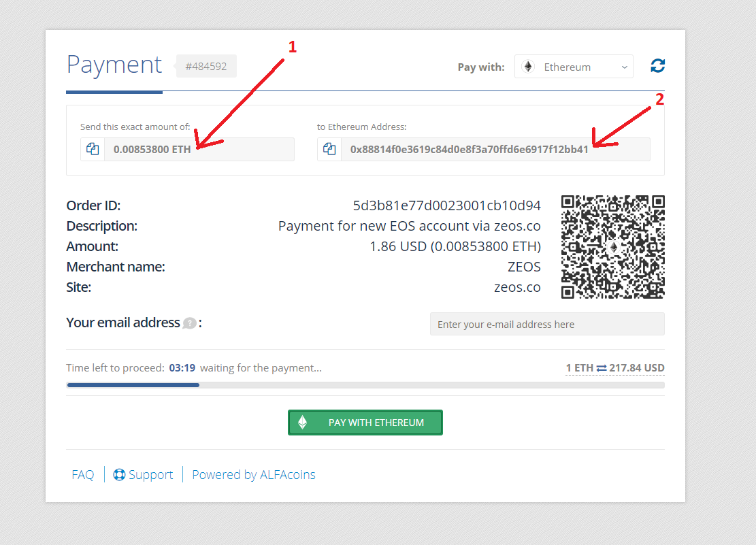This screenshot has height=545, width=756.
Task: Click the Payment heading
Action: [x=114, y=65]
